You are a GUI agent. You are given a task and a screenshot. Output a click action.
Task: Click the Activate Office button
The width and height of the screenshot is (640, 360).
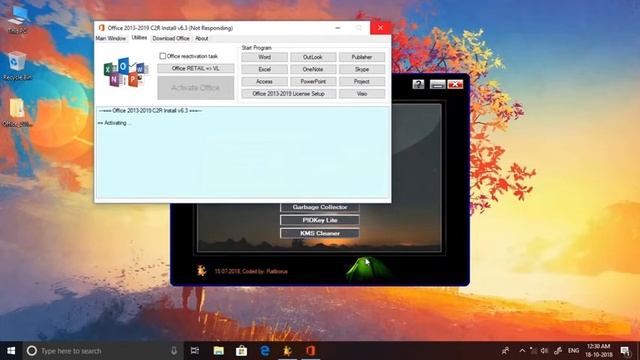[x=196, y=88]
